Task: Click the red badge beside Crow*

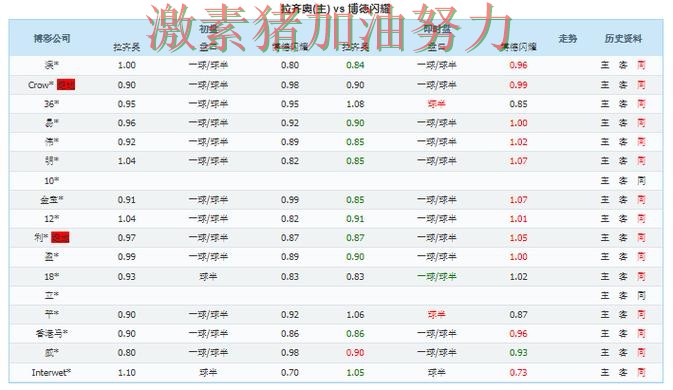Action: click(66, 85)
